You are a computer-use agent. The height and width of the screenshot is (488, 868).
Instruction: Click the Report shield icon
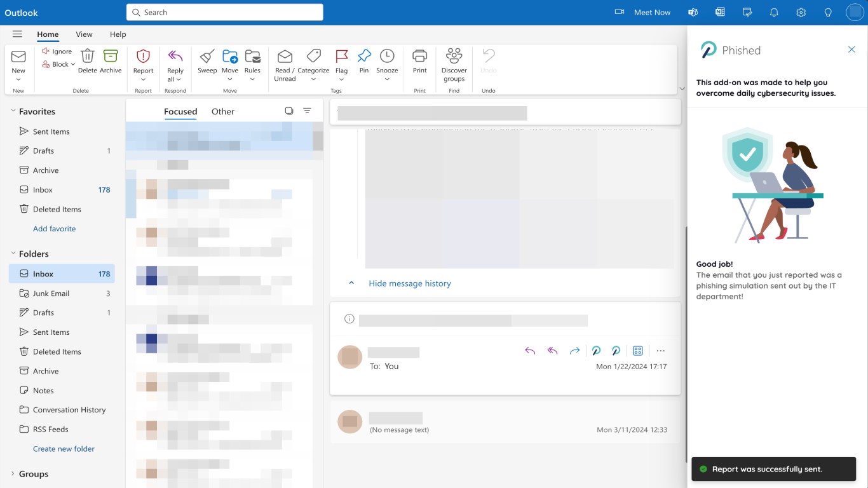(x=143, y=56)
